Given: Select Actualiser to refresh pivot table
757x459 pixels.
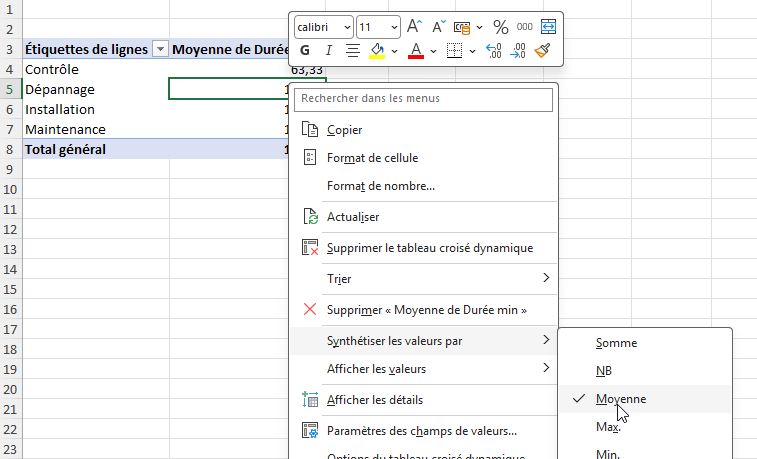Looking at the screenshot, I should pyautogui.click(x=423, y=217).
